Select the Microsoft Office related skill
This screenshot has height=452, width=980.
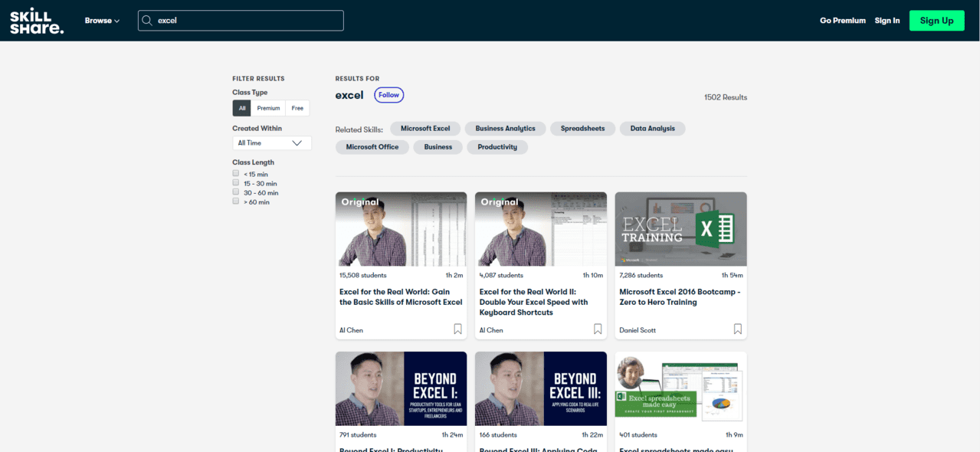tap(372, 147)
